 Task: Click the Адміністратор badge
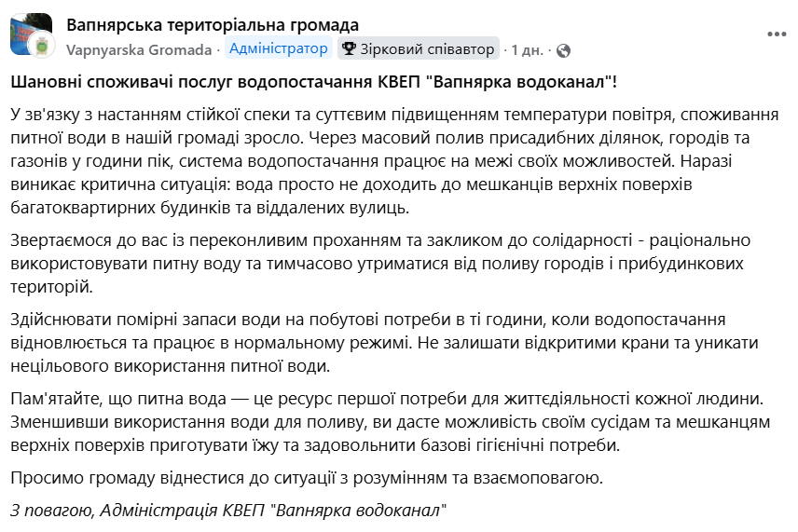pos(279,48)
